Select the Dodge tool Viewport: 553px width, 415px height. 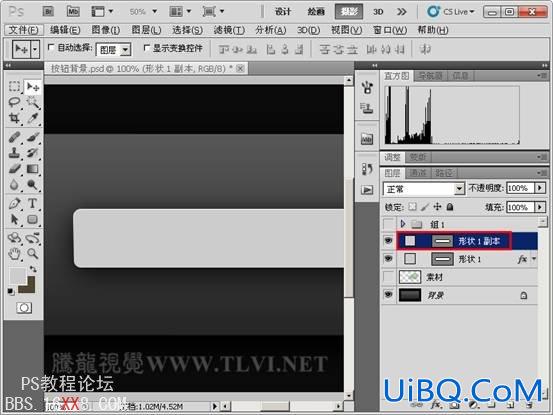33,184
